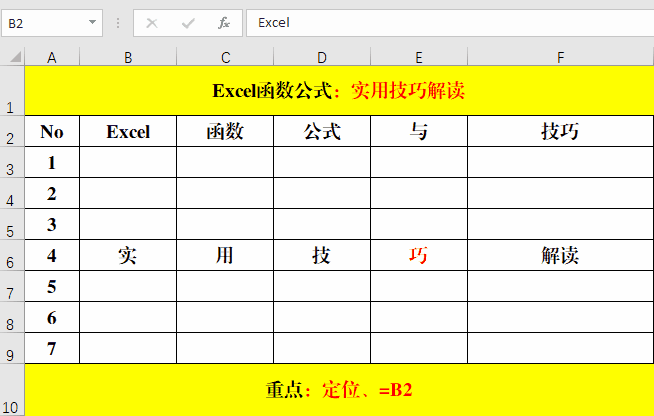Click the Enter checkmark formula bar icon
The image size is (654, 416).
pyautogui.click(x=188, y=23)
